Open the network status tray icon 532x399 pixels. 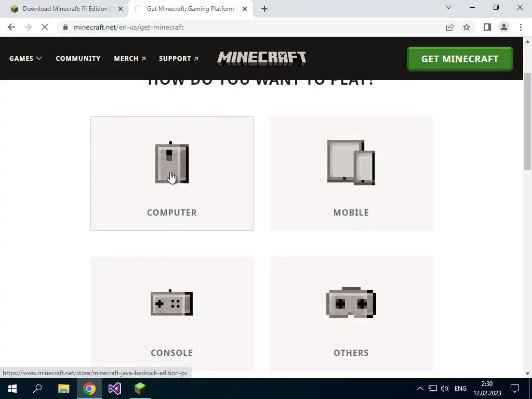(433, 389)
